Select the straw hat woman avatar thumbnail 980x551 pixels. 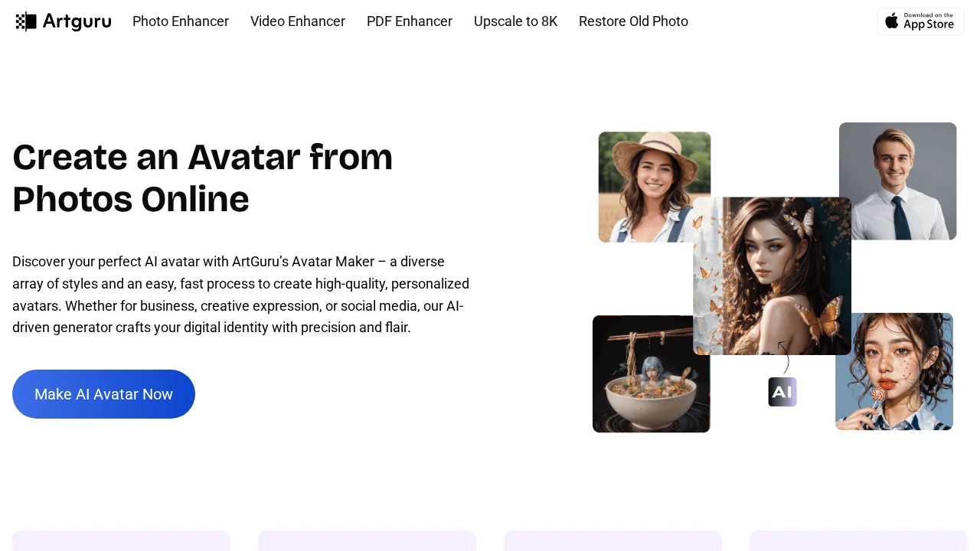[655, 187]
